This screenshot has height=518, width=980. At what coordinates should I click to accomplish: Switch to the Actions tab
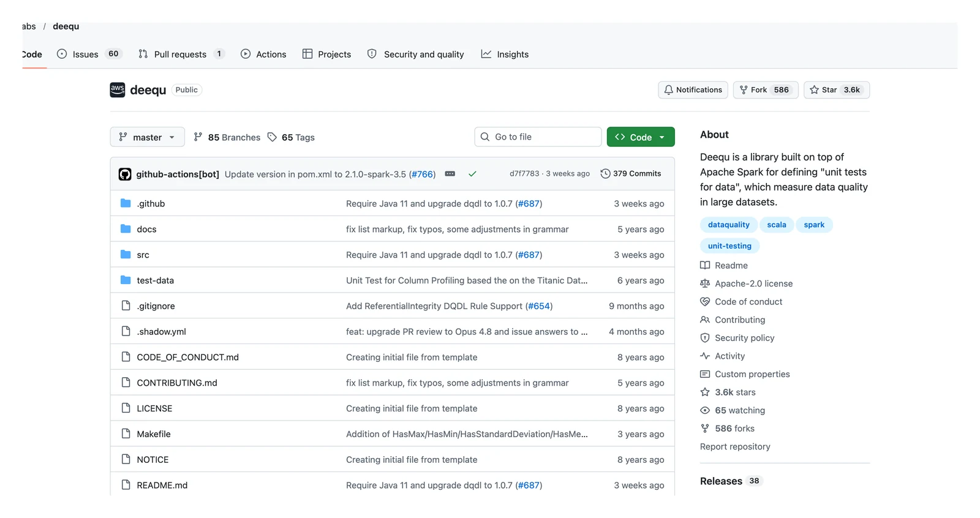[x=263, y=54]
